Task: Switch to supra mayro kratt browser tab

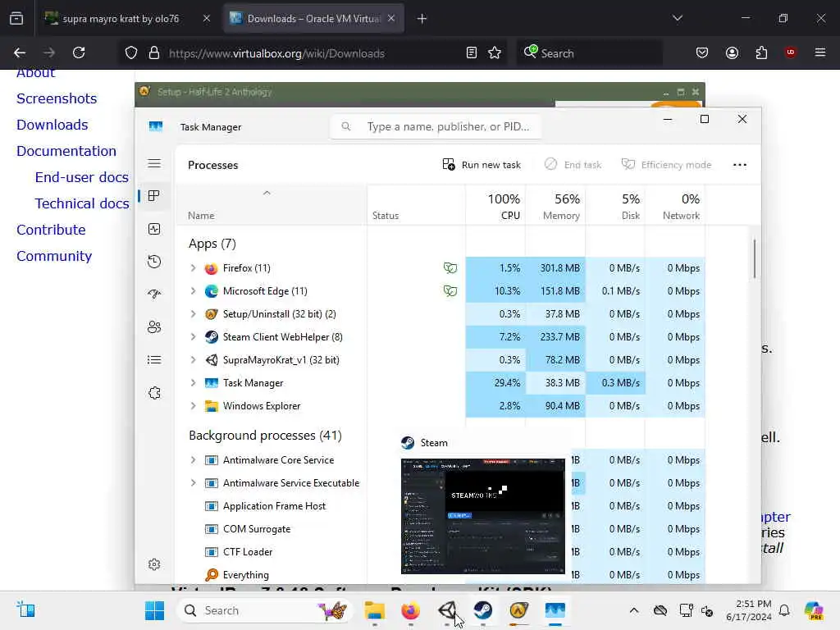Action: 120,19
